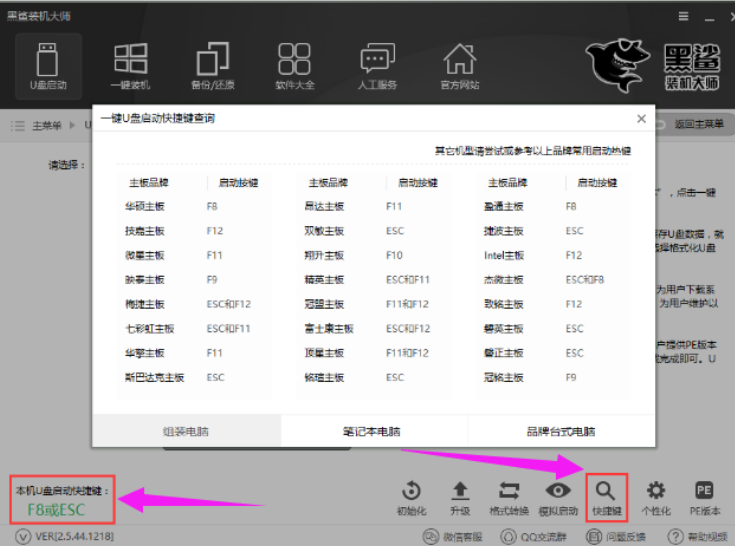Open 帮助视频 help icon
The width and height of the screenshot is (735, 546).
coord(698,537)
